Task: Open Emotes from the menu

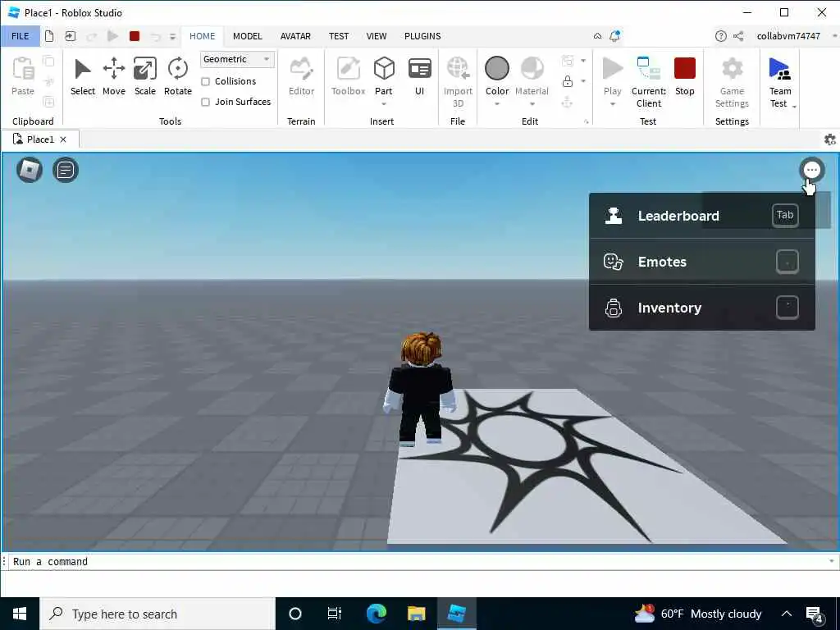Action: tap(702, 262)
